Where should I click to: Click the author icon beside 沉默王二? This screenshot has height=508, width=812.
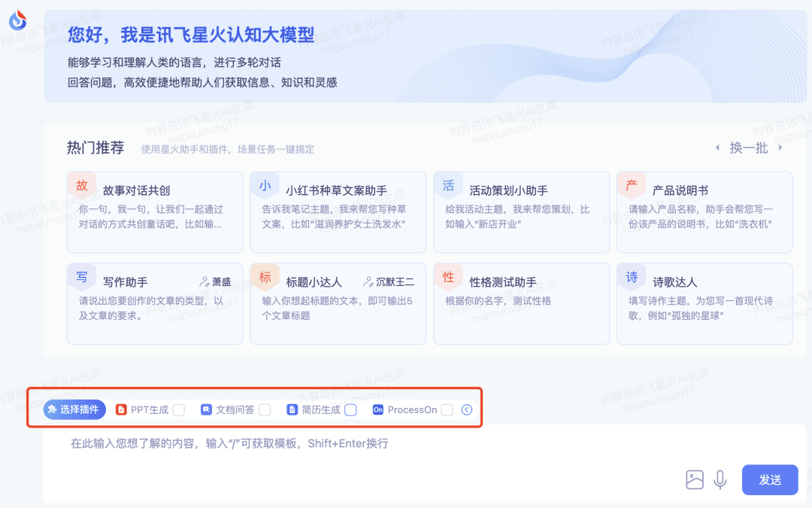(368, 282)
